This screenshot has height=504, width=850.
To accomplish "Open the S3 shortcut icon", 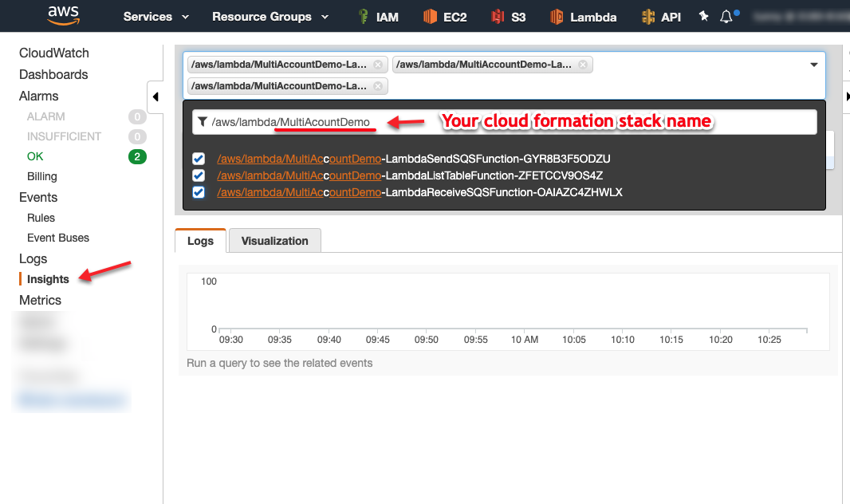I will pos(497,17).
